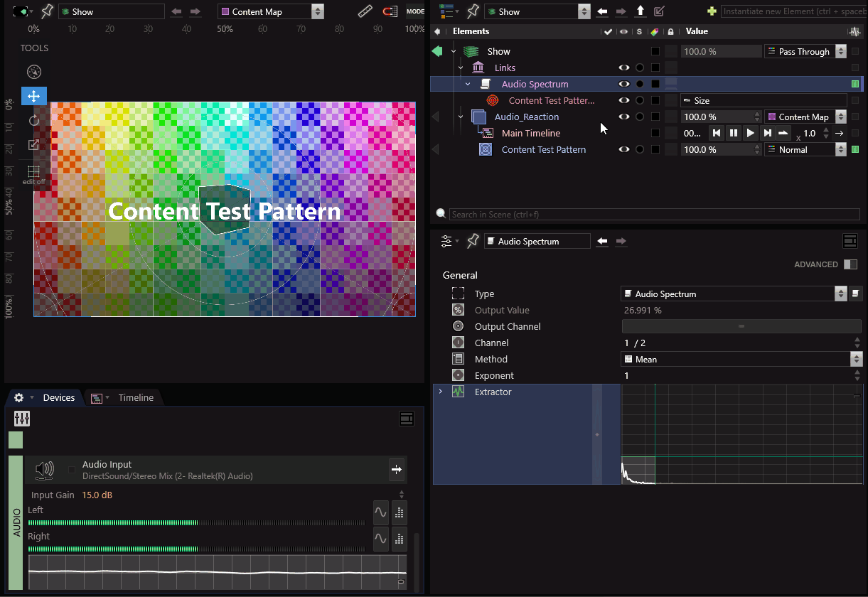This screenshot has height=597, width=868.
Task: Click the sine wave icon for Left channel
Action: point(381,512)
